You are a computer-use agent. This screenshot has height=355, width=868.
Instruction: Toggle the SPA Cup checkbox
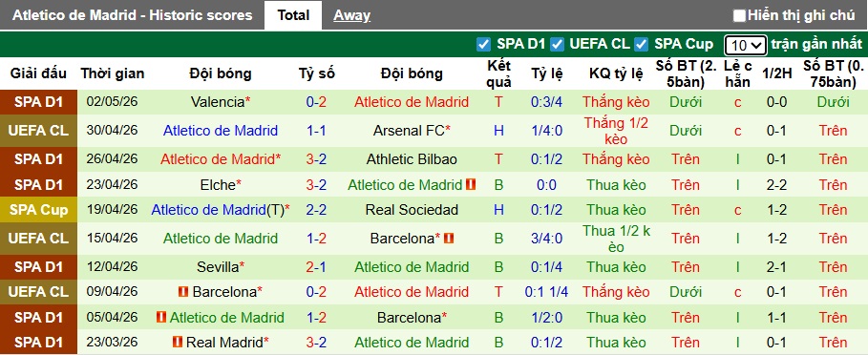coord(641,44)
